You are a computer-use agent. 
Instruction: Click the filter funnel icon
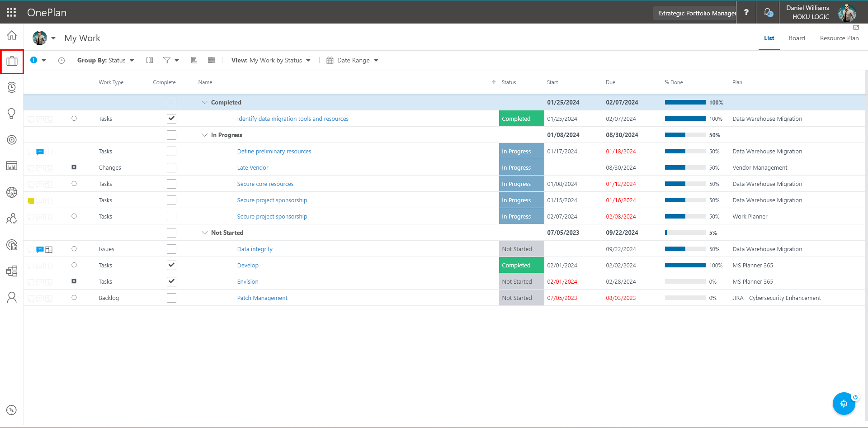(x=167, y=60)
